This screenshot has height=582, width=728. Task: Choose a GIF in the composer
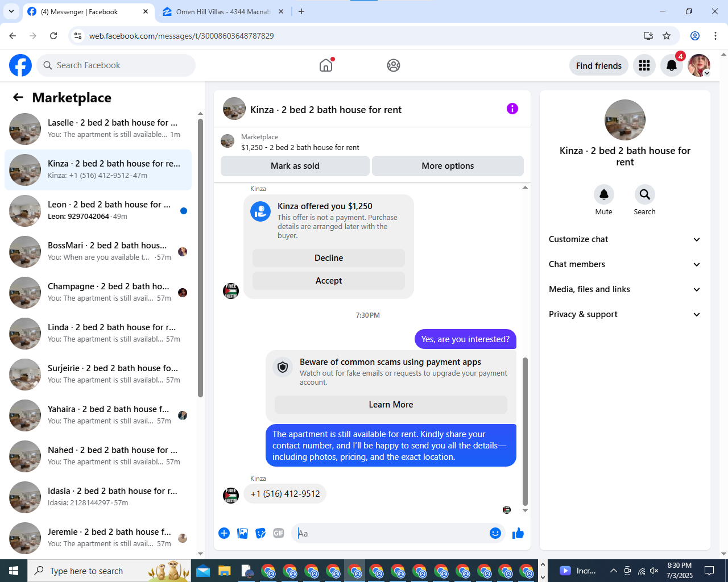coord(279,533)
